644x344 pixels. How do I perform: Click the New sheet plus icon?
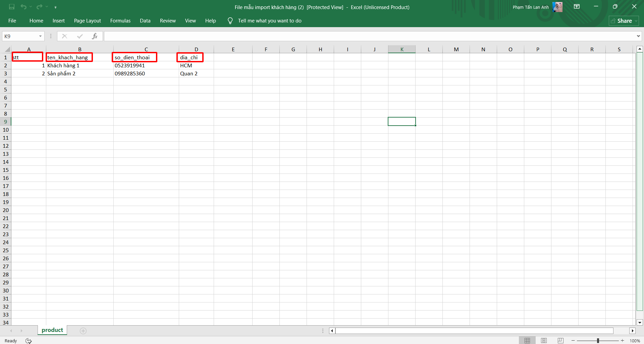click(x=83, y=331)
